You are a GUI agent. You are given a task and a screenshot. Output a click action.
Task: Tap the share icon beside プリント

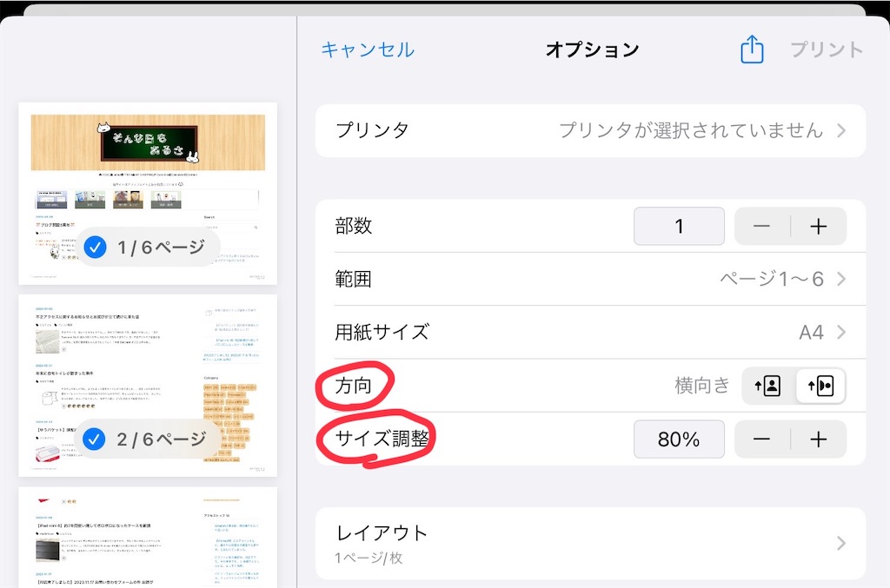point(751,50)
